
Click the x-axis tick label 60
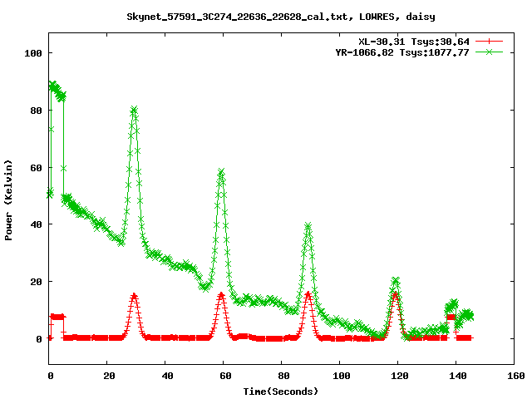tap(225, 376)
